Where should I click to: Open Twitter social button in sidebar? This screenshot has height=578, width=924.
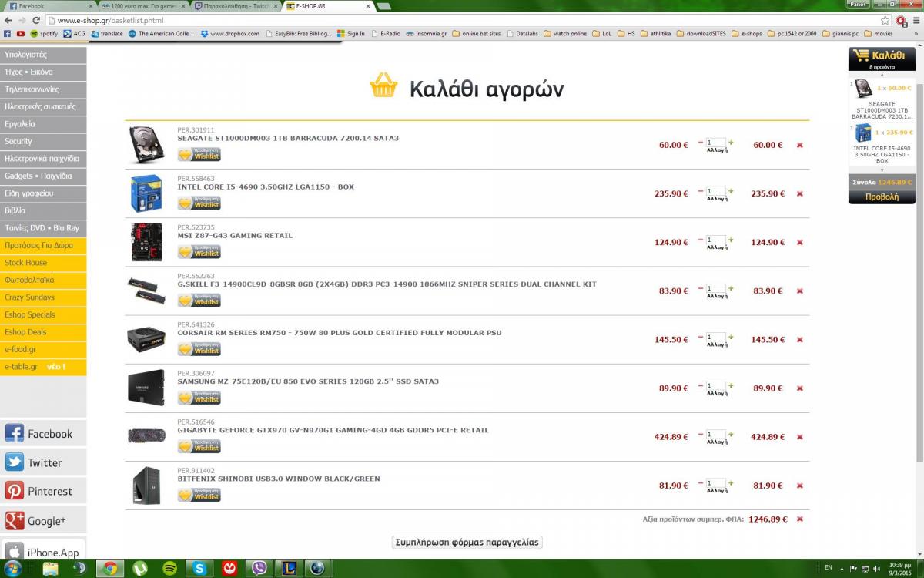pyautogui.click(x=43, y=462)
